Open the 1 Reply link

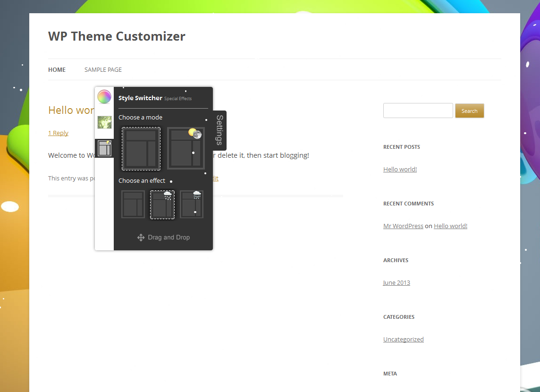pos(58,133)
